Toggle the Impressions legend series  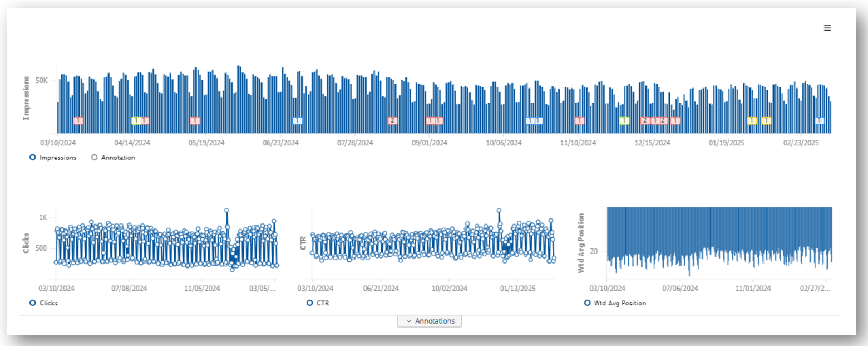click(53, 158)
